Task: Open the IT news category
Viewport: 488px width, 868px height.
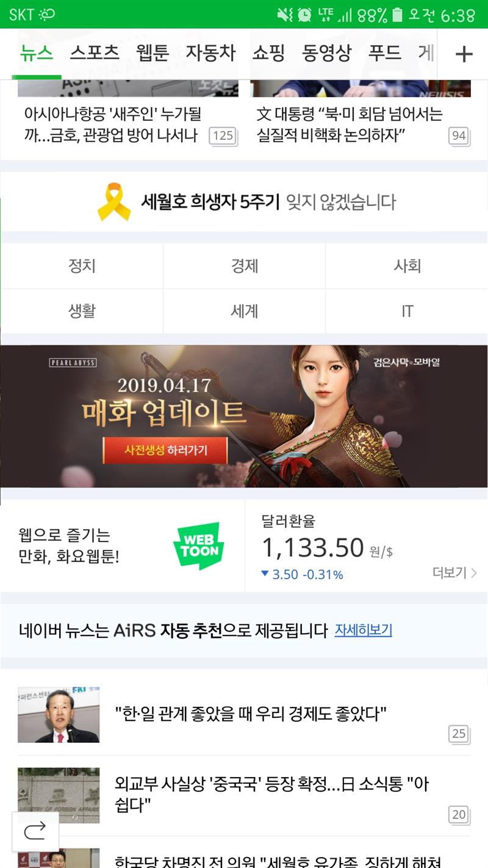Action: click(407, 311)
